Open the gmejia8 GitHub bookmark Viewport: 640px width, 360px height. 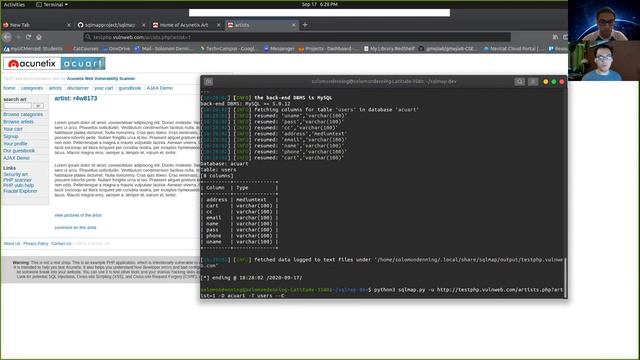(x=448, y=49)
